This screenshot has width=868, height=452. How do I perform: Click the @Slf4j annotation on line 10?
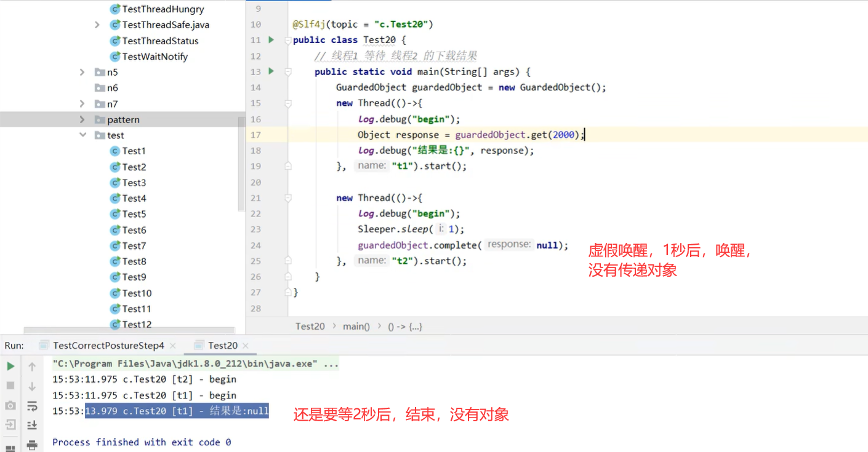309,25
